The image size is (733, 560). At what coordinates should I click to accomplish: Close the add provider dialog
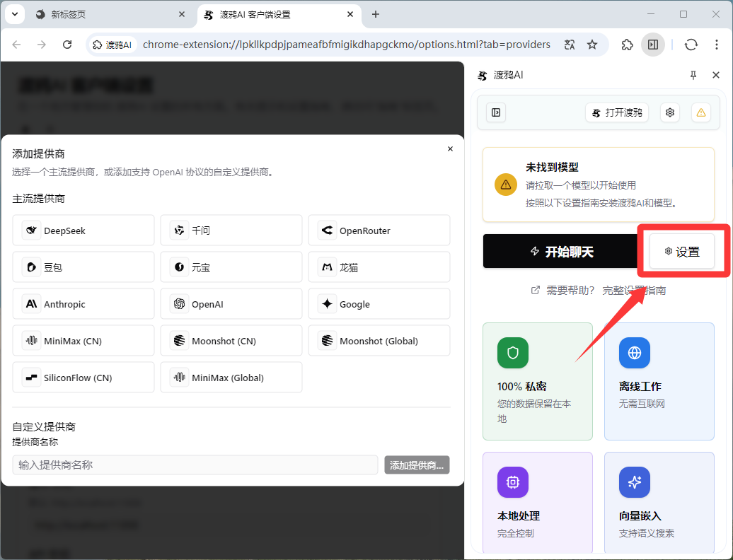pos(450,148)
